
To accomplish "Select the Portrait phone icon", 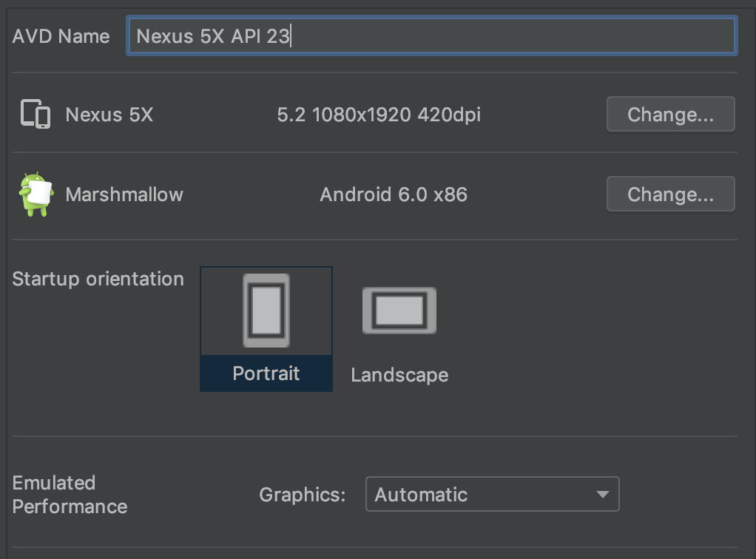I will [266, 311].
